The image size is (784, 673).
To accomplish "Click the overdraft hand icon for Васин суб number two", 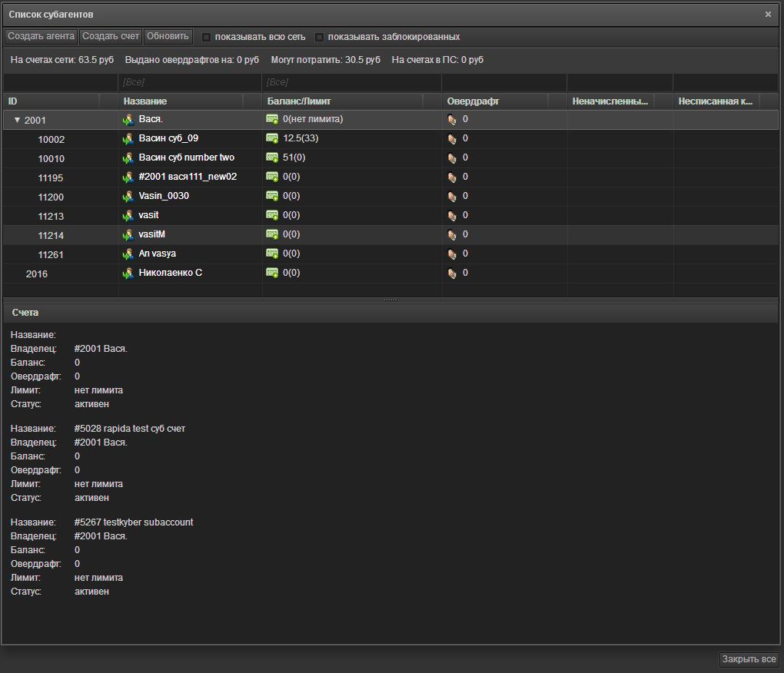I will click(452, 158).
